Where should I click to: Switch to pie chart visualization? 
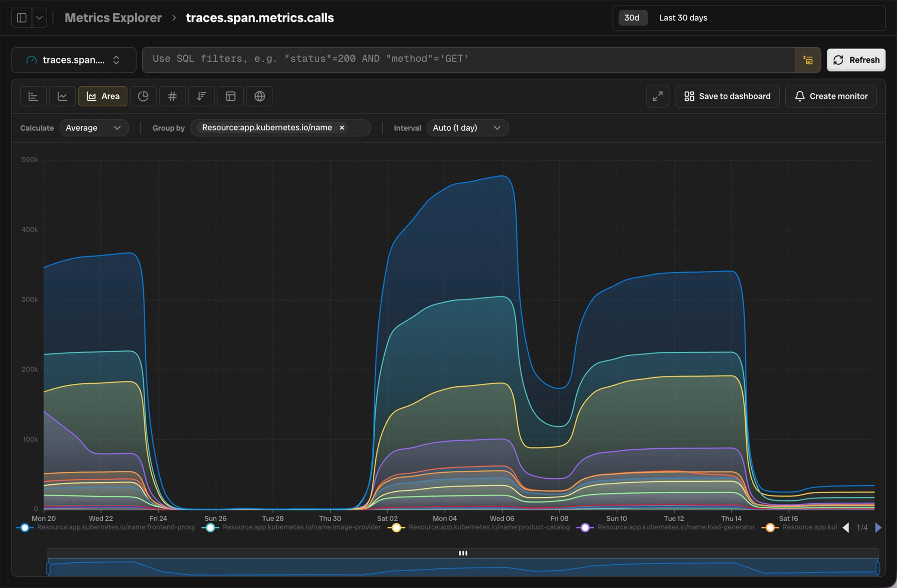point(143,96)
